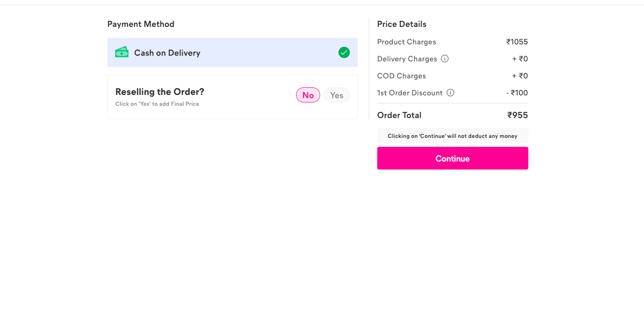Click the Order Total label

point(399,115)
